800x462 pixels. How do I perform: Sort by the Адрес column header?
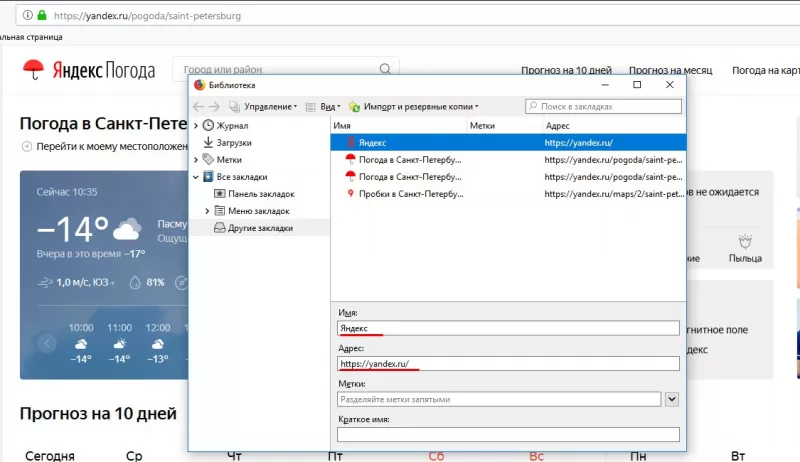point(614,125)
